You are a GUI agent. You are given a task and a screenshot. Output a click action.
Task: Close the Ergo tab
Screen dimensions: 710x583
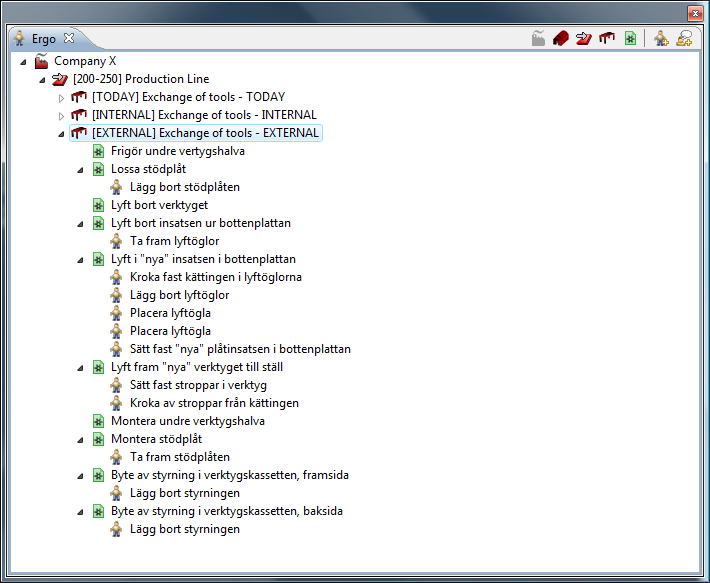tap(69, 39)
